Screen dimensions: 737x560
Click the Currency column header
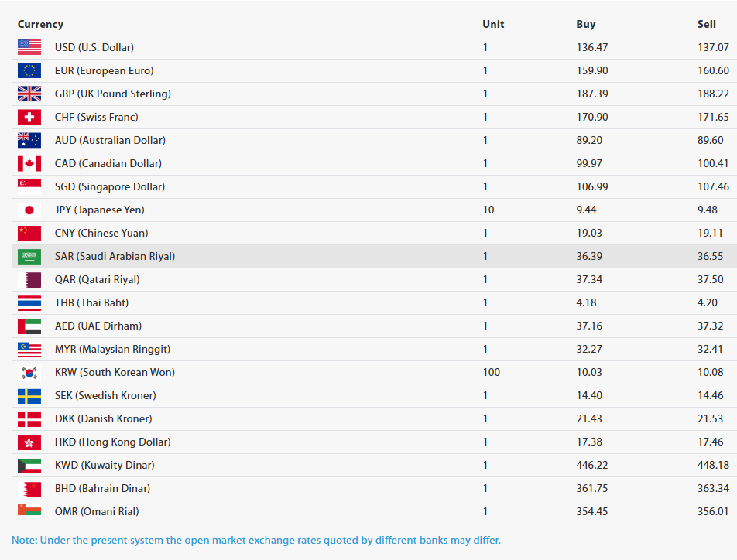pyautogui.click(x=40, y=25)
